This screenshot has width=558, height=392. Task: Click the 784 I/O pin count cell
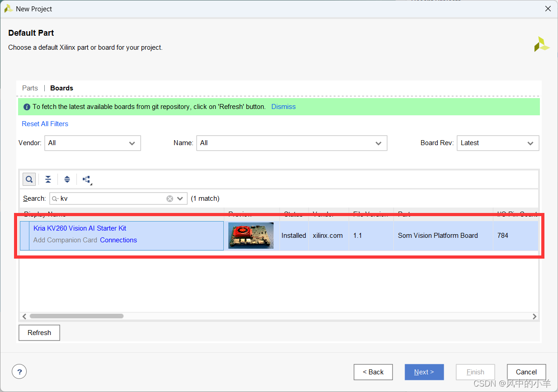click(515, 236)
